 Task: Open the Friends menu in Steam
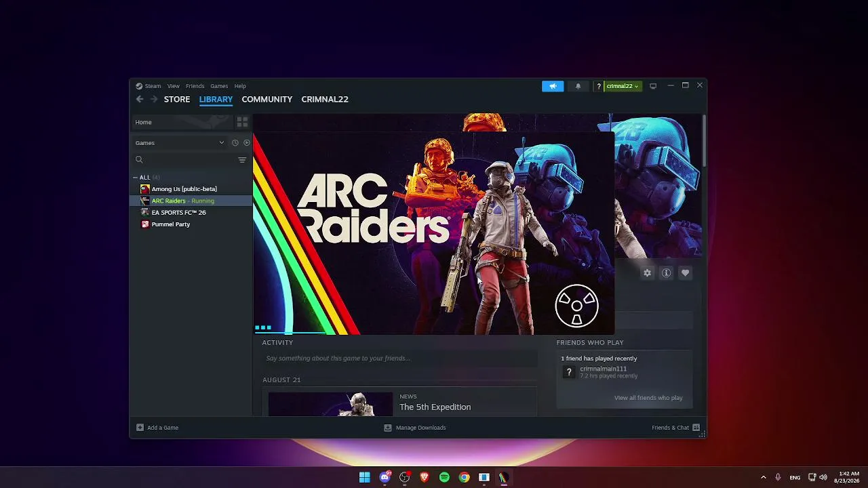pyautogui.click(x=195, y=86)
